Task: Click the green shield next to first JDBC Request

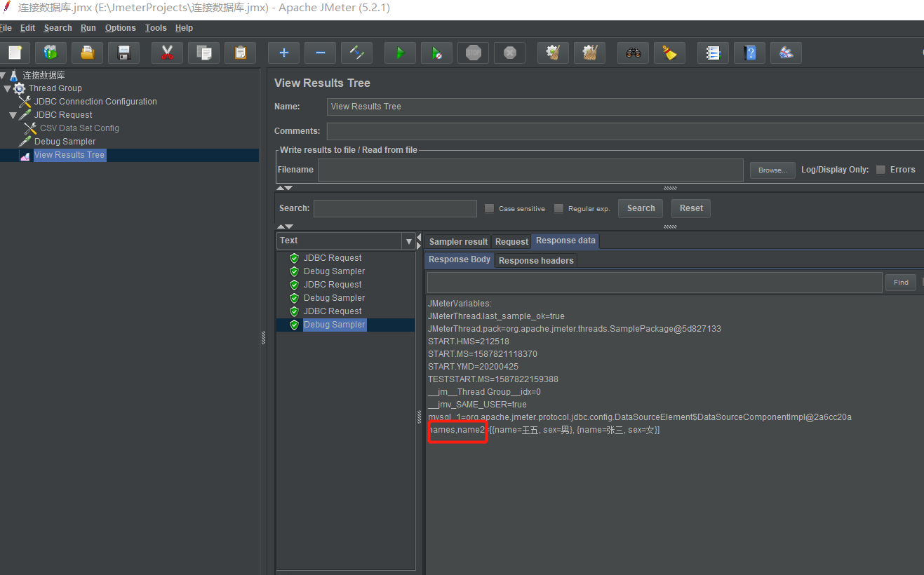Action: [294, 258]
